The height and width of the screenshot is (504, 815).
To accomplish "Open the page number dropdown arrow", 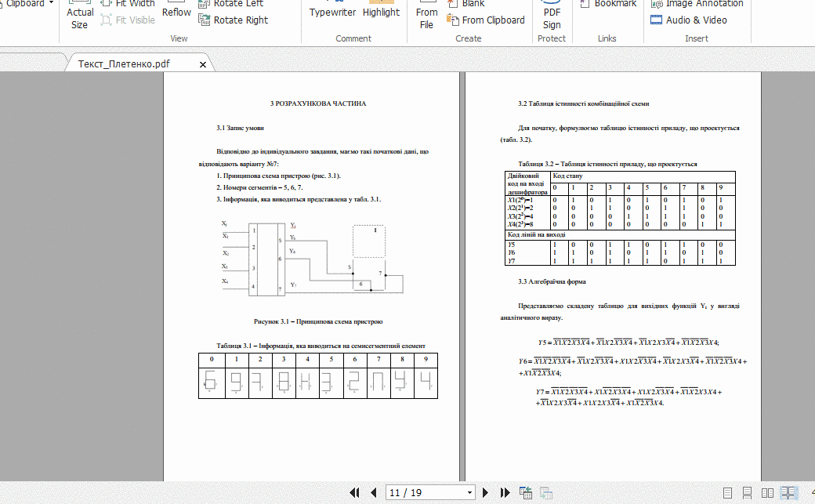I will [469, 492].
